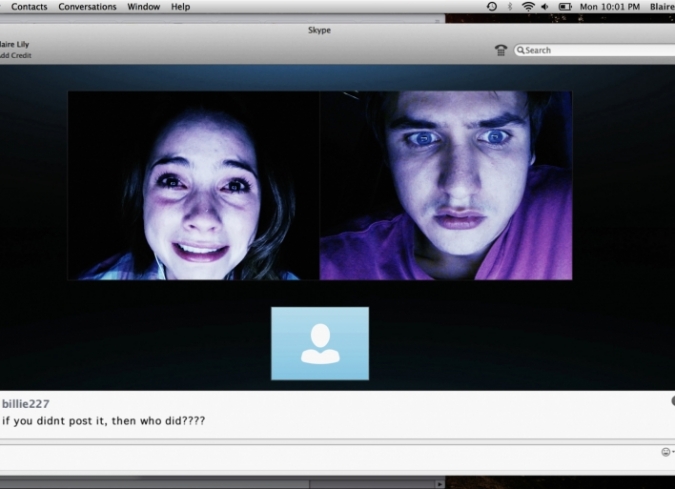Select the crying girl's video feed
The width and height of the screenshot is (675, 489).
pos(193,186)
